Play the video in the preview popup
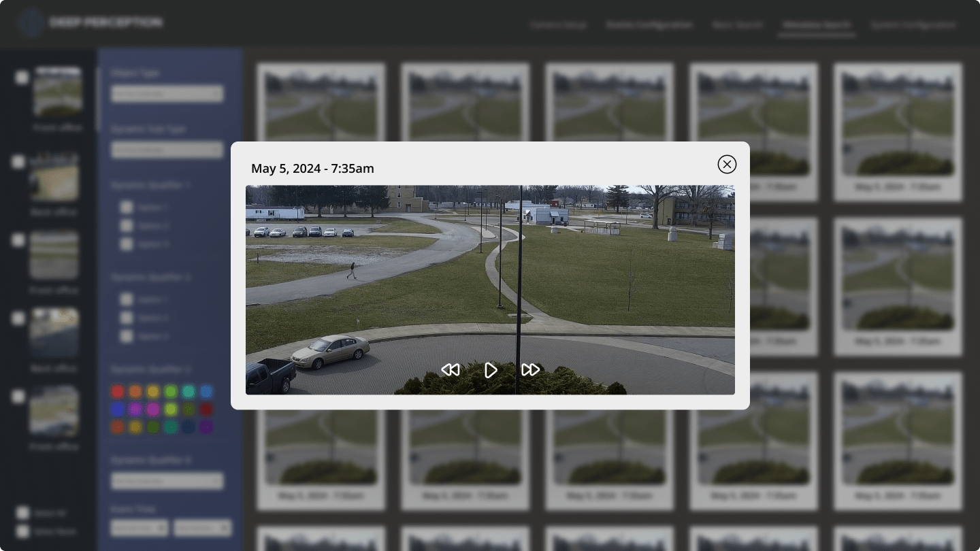The width and height of the screenshot is (980, 551). [x=491, y=370]
